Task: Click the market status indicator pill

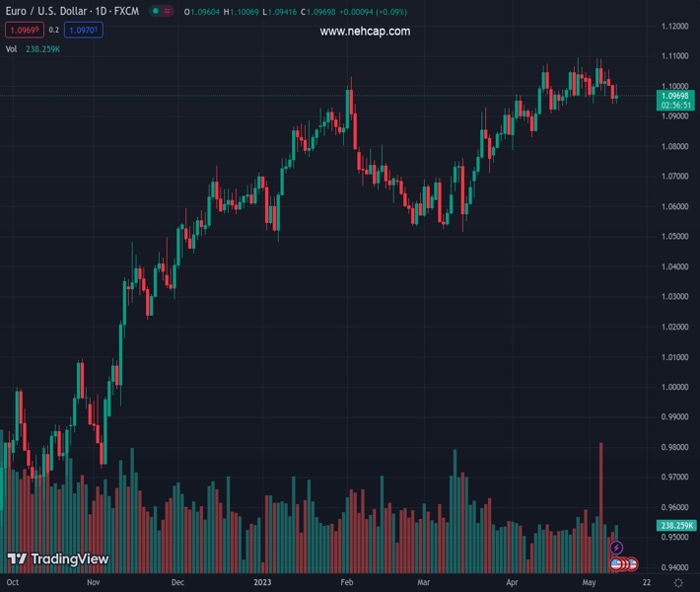Action: (158, 11)
